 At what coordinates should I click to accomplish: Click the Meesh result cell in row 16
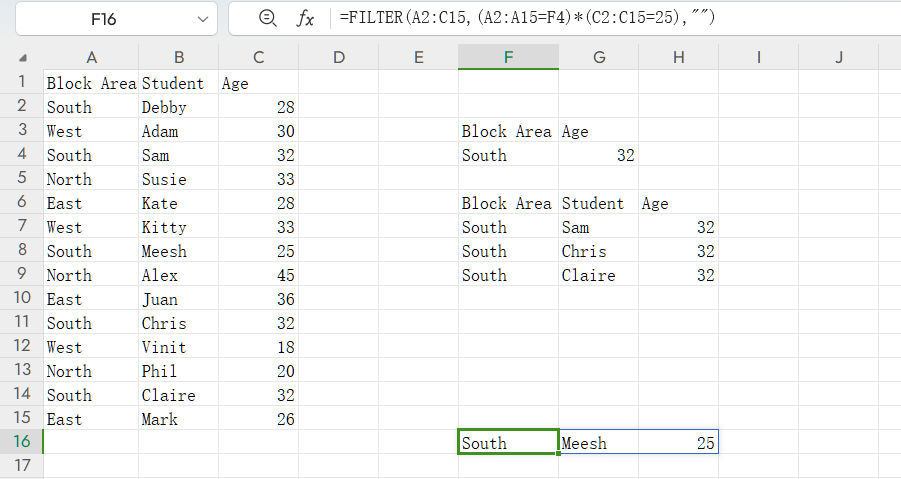click(598, 443)
